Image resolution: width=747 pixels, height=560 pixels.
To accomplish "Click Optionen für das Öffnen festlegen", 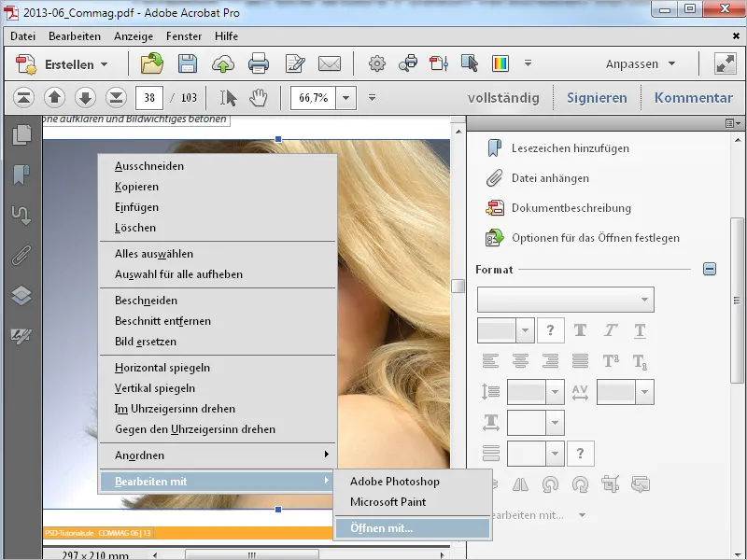I will pos(582,238).
